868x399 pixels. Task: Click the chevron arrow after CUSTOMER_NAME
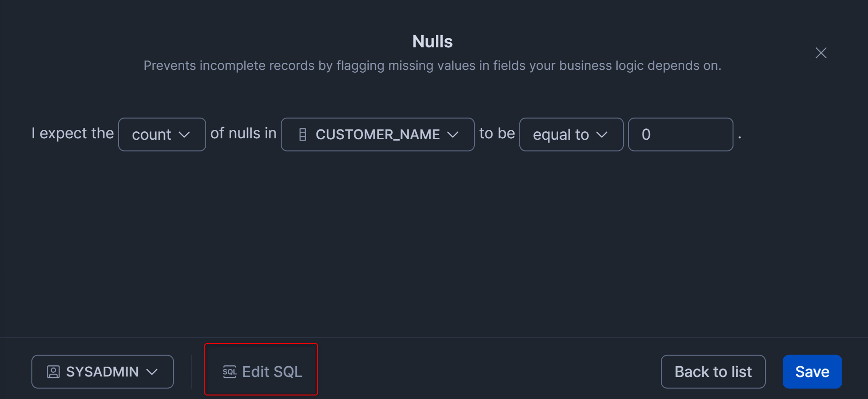453,135
